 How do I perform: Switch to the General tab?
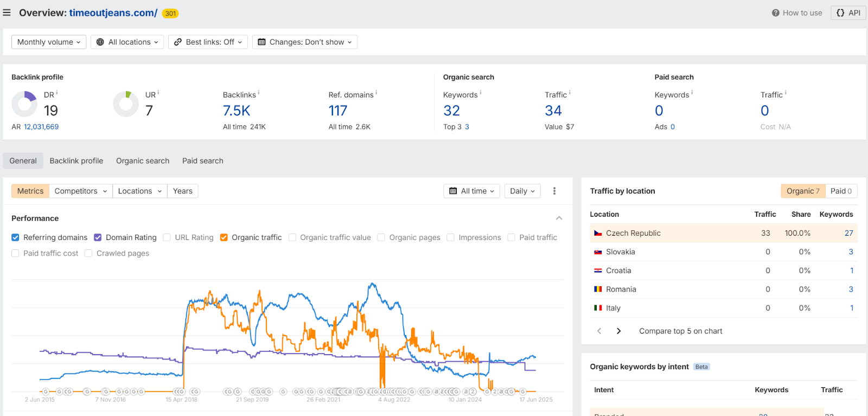23,161
